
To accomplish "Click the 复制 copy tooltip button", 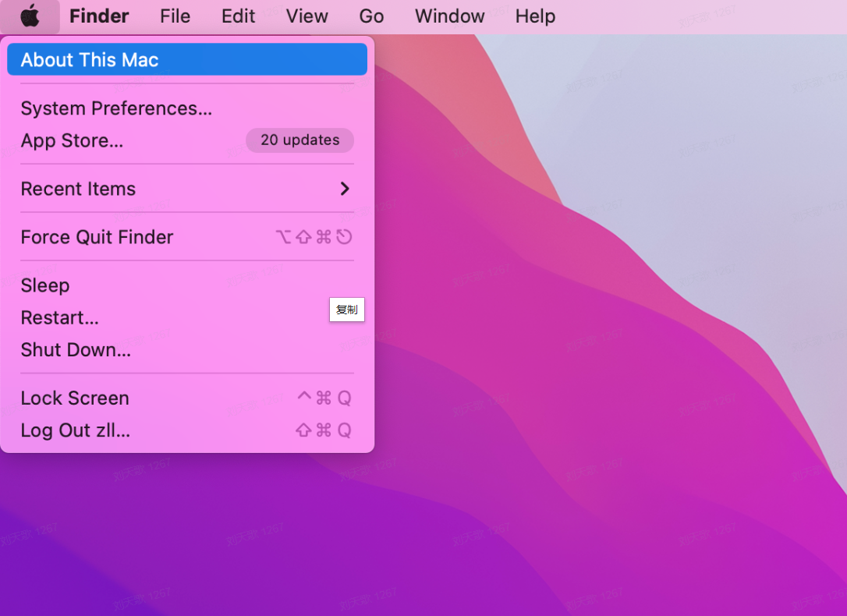I will (347, 310).
